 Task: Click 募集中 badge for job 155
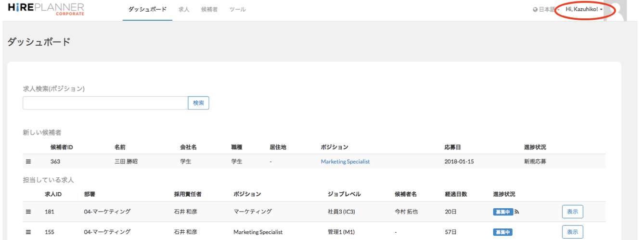pyautogui.click(x=502, y=232)
